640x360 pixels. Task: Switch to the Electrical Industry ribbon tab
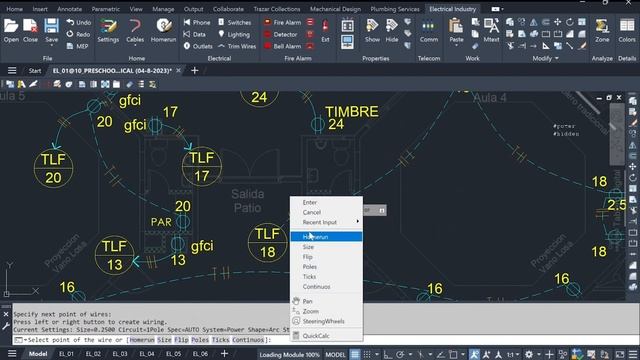(x=452, y=9)
